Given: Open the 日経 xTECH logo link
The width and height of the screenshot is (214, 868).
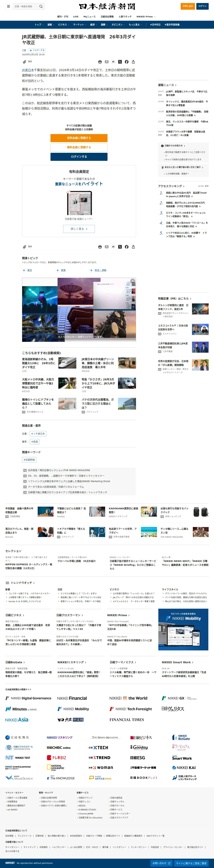Looking at the screenshot, I should point(98,747).
